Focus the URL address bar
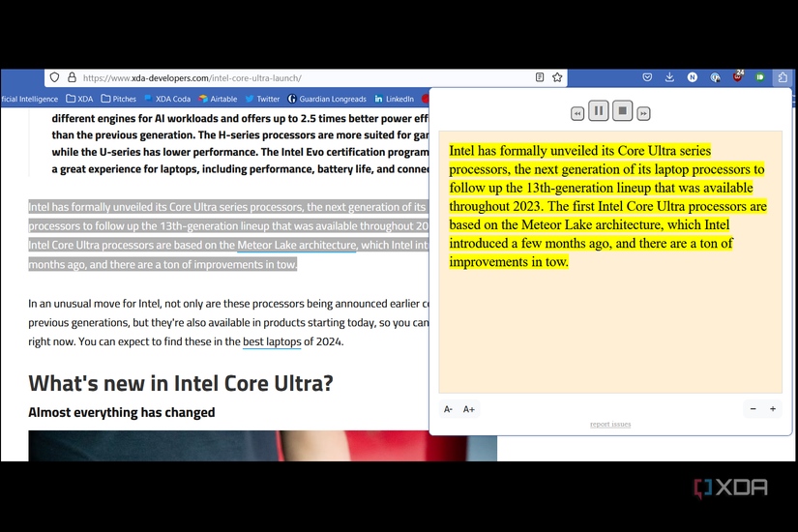 point(306,78)
